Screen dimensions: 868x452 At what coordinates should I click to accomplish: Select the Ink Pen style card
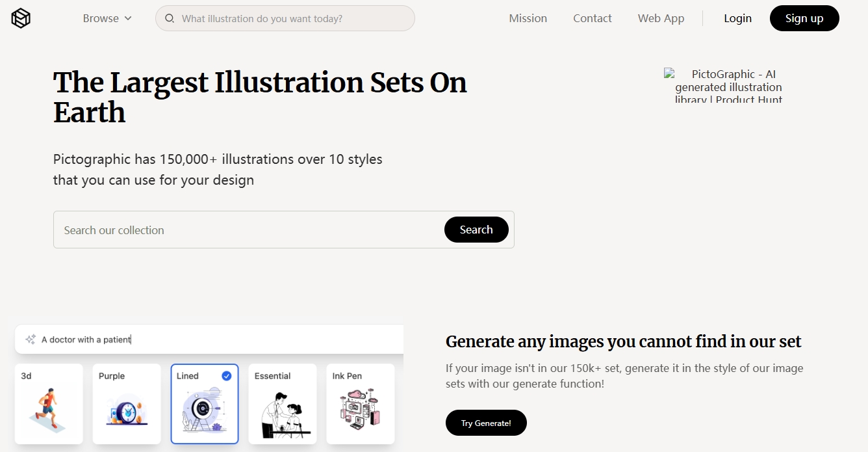coord(361,404)
